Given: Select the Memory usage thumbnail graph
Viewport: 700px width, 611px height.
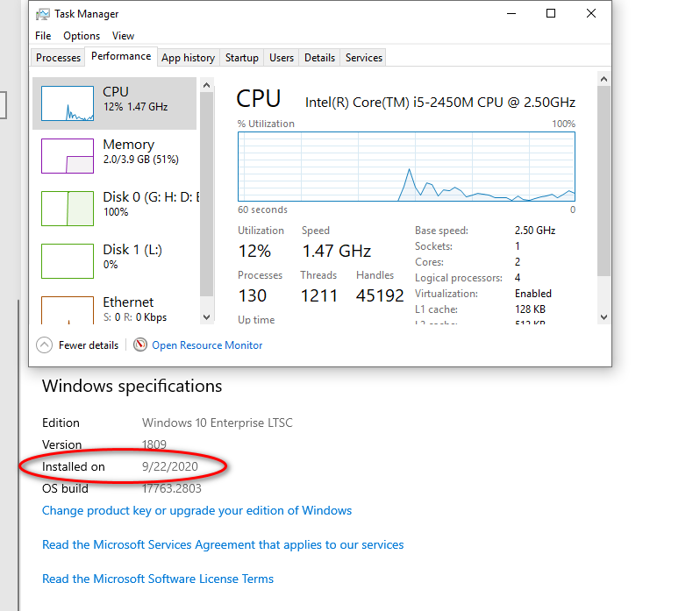Looking at the screenshot, I should click(68, 156).
